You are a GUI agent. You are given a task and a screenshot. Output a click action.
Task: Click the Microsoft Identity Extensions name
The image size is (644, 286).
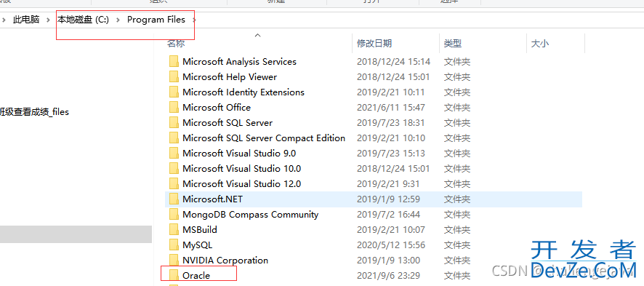(x=243, y=92)
